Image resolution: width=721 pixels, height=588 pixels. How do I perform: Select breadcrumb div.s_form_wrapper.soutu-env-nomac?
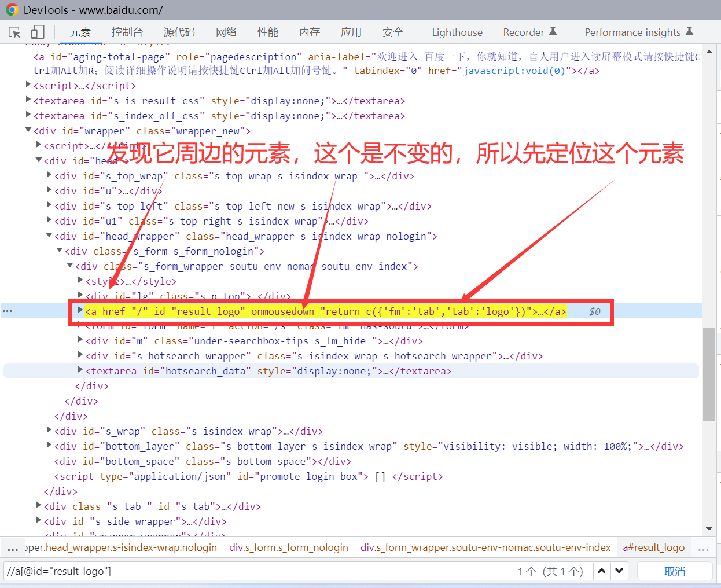(x=485, y=547)
